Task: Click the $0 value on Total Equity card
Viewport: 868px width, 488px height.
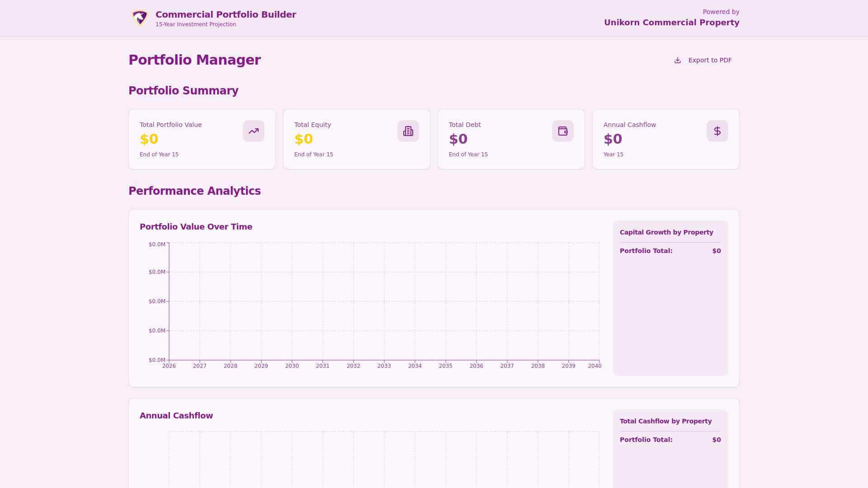Action: (x=303, y=139)
